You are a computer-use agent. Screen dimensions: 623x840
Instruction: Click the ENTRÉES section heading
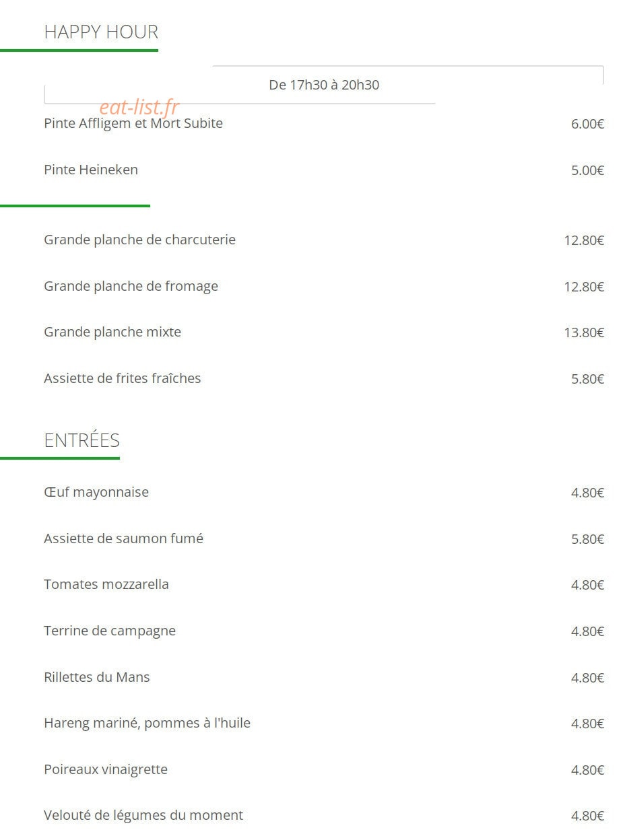81,440
